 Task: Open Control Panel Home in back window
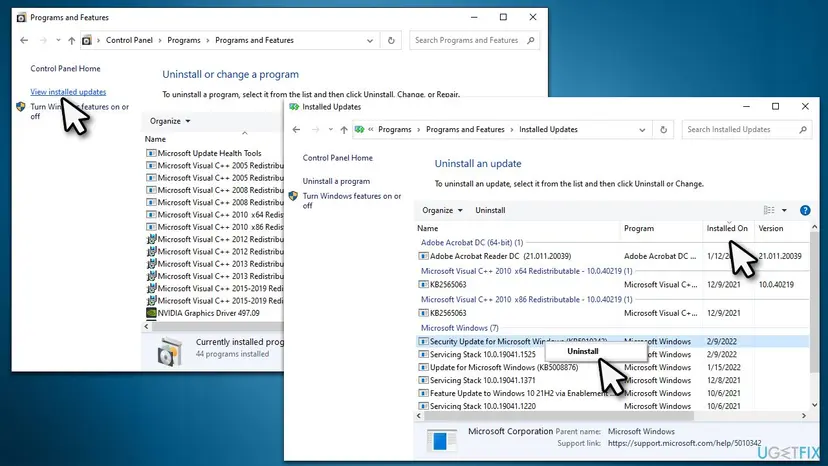coord(65,68)
